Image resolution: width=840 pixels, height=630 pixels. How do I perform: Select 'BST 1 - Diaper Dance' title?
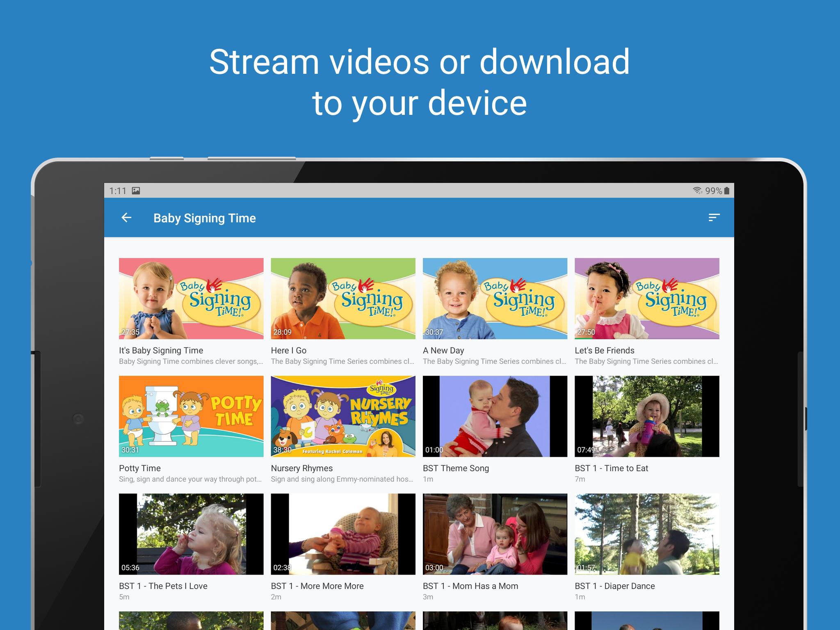(615, 586)
